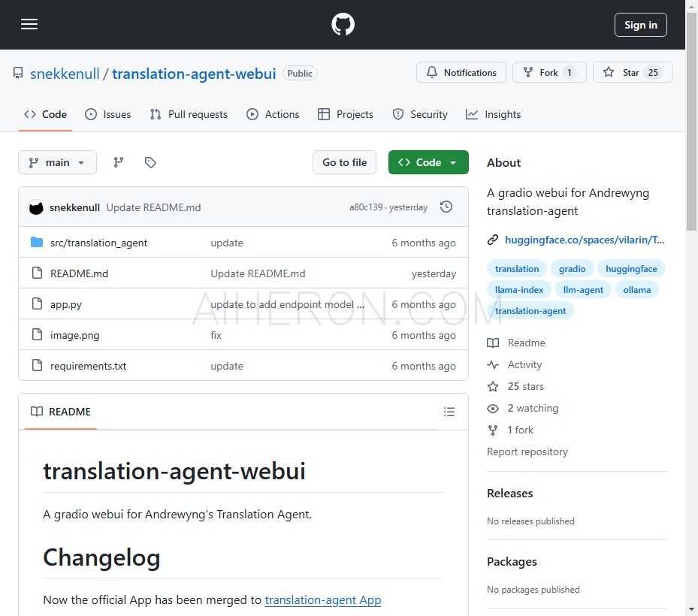Open the Pull requests tab

[x=189, y=114]
